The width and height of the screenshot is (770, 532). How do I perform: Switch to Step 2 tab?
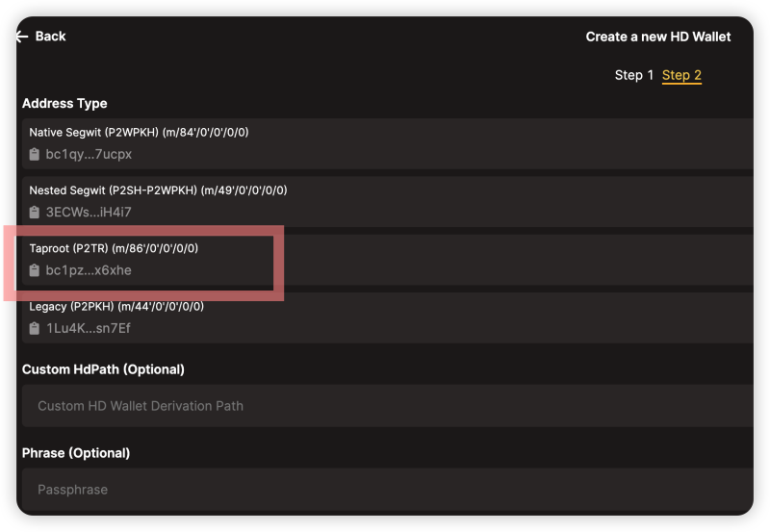pos(681,75)
